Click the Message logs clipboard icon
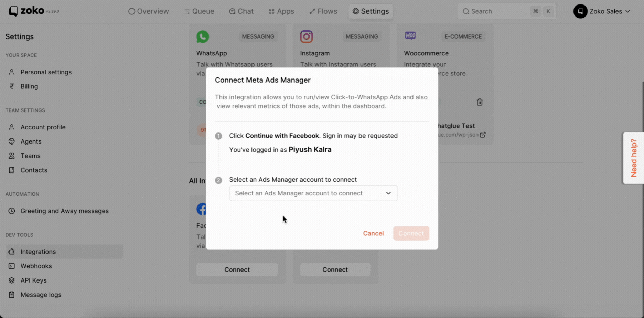The image size is (644, 318). pos(12,295)
